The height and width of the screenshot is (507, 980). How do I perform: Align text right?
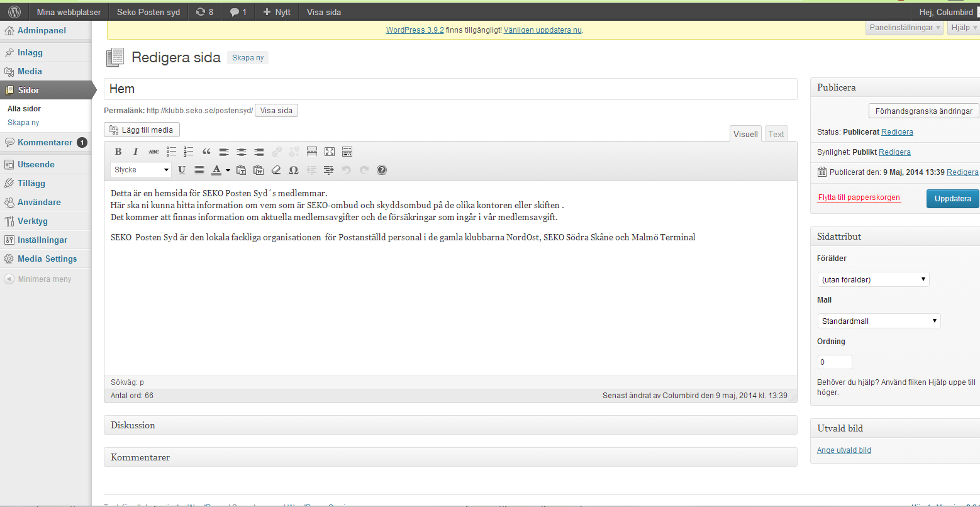pos(259,152)
